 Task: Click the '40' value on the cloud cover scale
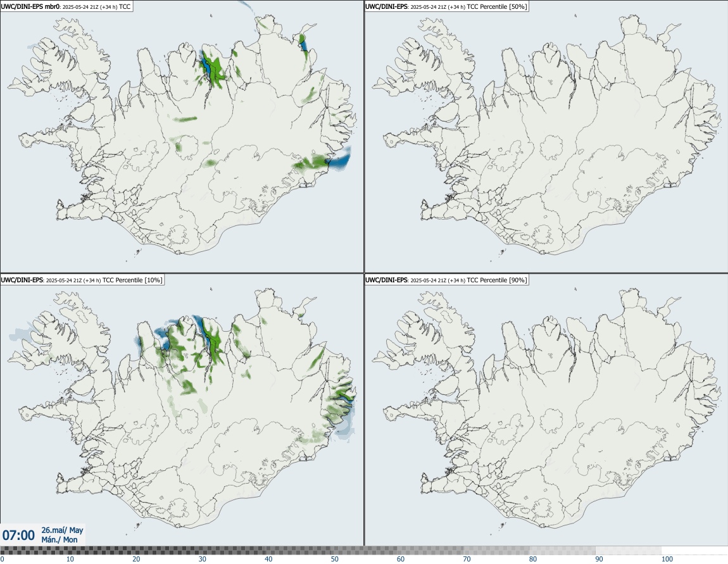point(268,559)
